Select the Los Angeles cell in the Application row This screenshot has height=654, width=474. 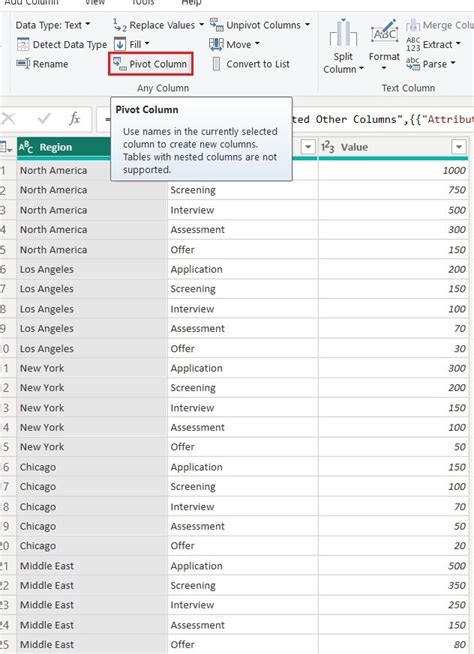pos(92,269)
